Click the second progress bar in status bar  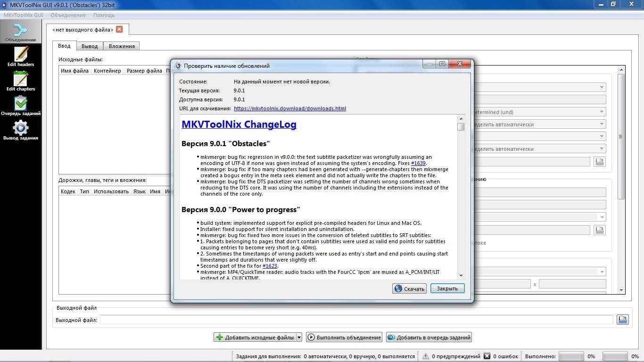[x=615, y=356]
